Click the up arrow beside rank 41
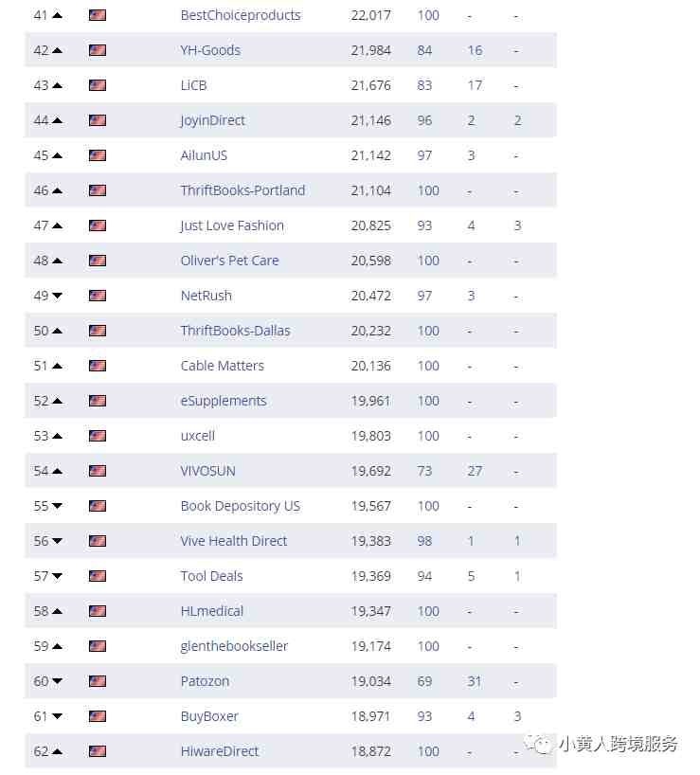 pyautogui.click(x=57, y=15)
